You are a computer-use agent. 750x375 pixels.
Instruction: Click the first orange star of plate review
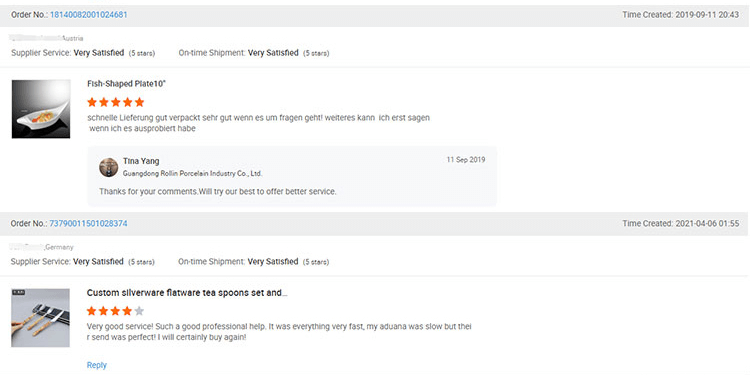tap(92, 102)
